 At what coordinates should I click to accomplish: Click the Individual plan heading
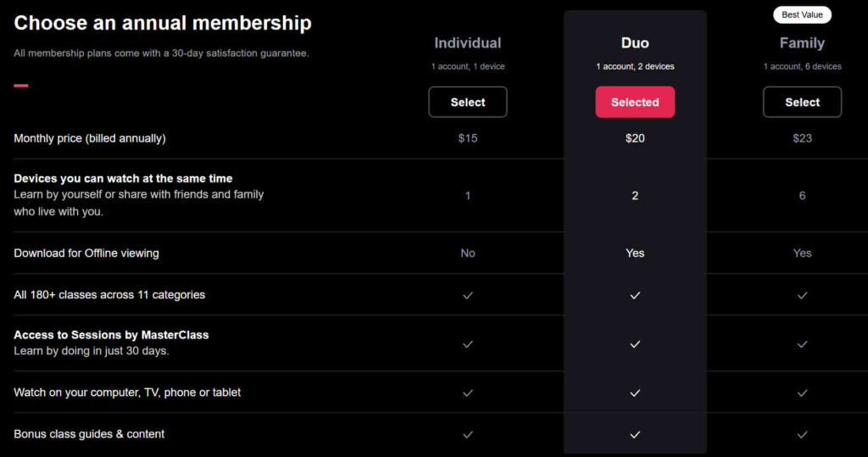point(468,42)
